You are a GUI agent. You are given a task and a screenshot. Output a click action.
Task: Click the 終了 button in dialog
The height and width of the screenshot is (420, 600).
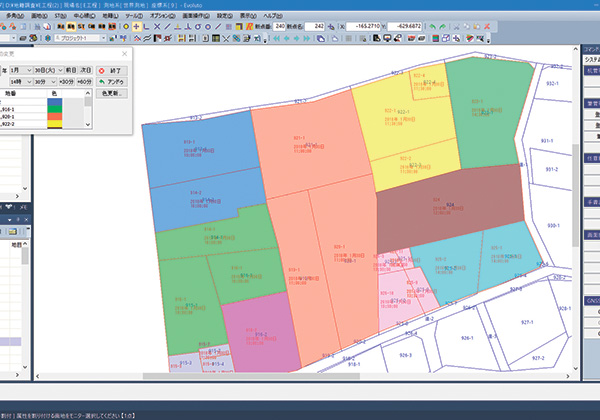[111, 71]
